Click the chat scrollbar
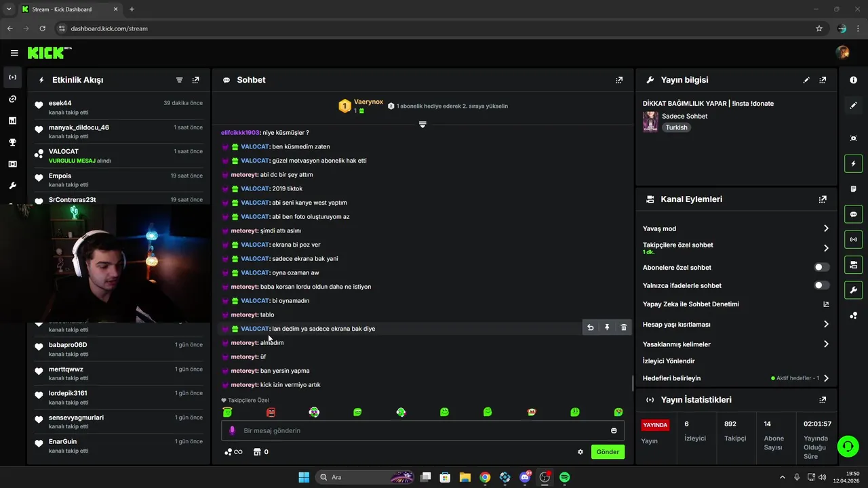 pyautogui.click(x=633, y=383)
